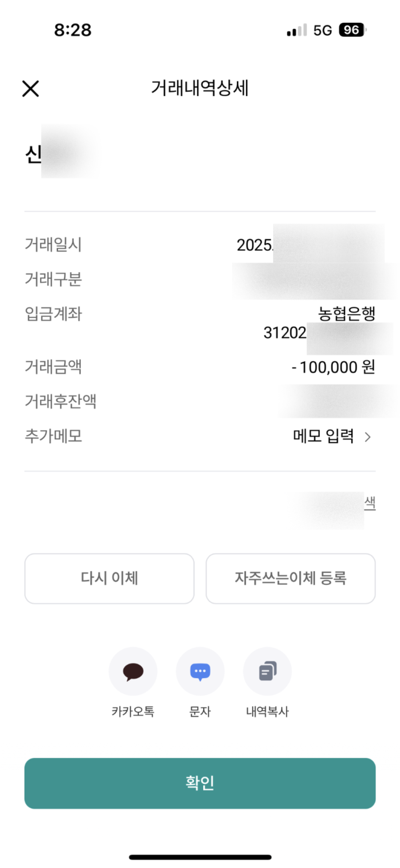Tap the underlined 색 link

(x=370, y=503)
